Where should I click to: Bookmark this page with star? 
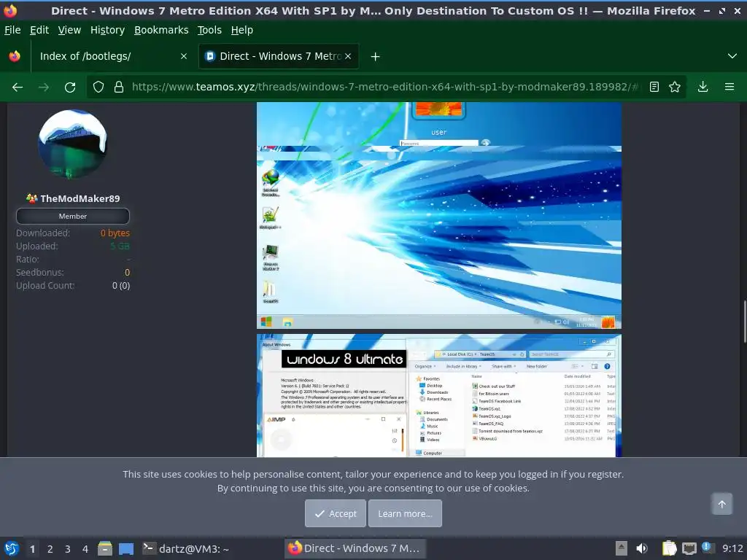coord(675,87)
